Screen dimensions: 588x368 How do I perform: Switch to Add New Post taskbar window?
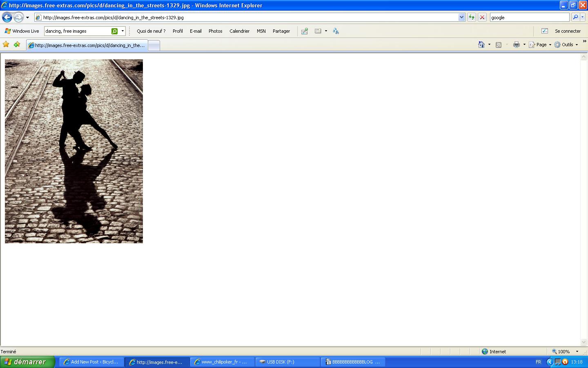[x=92, y=362]
